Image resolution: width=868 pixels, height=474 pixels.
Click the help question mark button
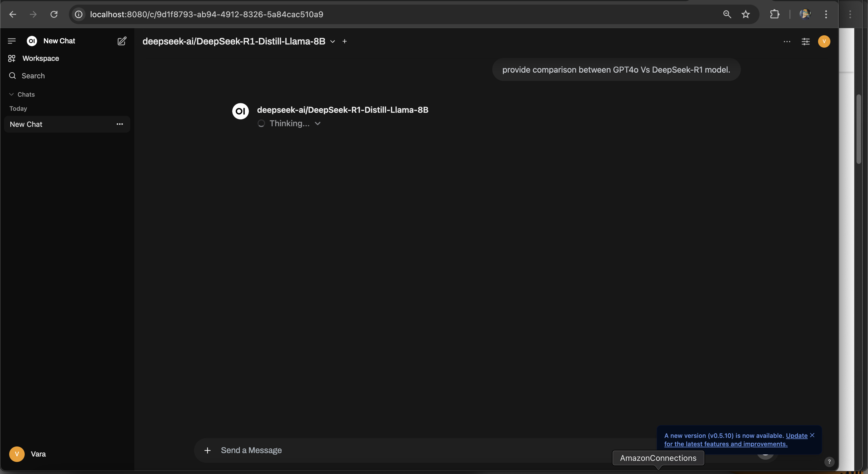(x=829, y=462)
